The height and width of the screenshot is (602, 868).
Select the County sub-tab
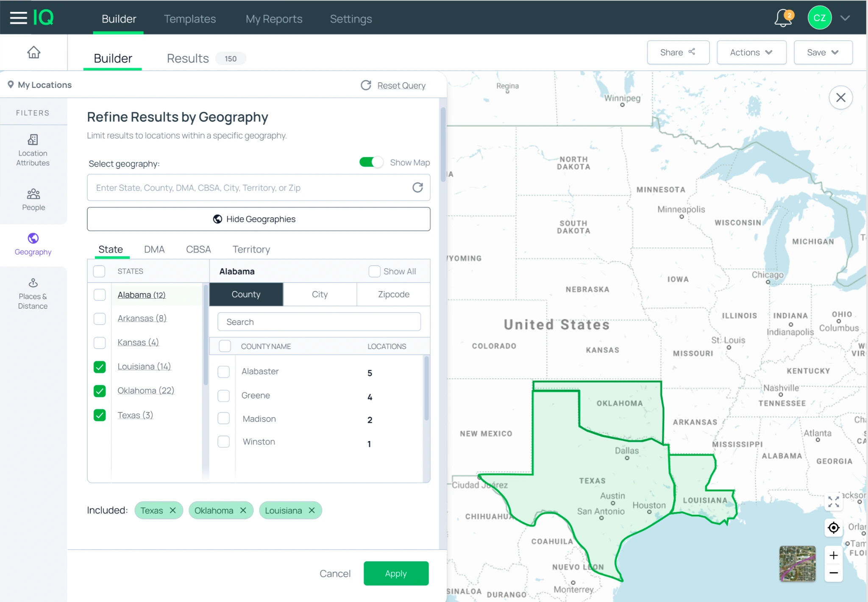[x=246, y=294]
